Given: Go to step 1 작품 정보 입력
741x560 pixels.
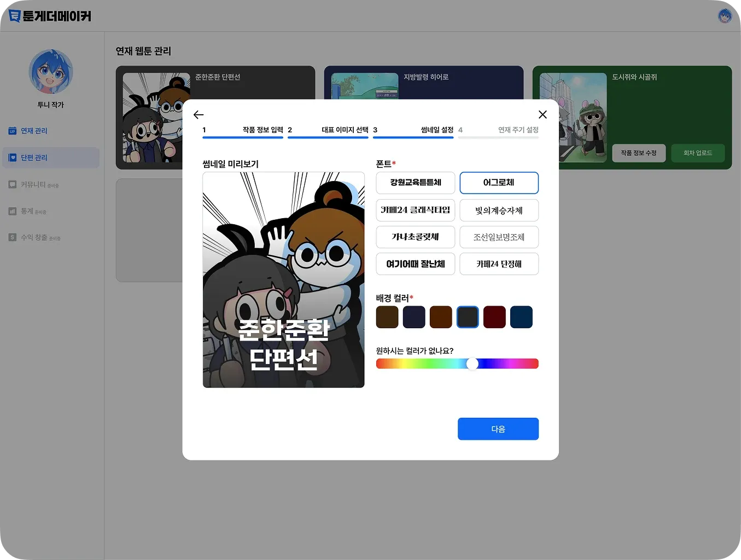Looking at the screenshot, I should tap(243, 131).
